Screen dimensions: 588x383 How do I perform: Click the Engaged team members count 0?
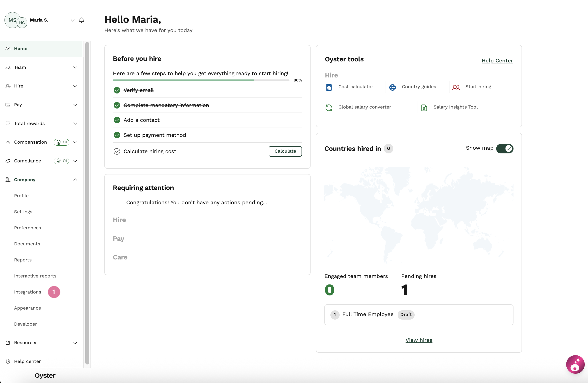coord(329,290)
